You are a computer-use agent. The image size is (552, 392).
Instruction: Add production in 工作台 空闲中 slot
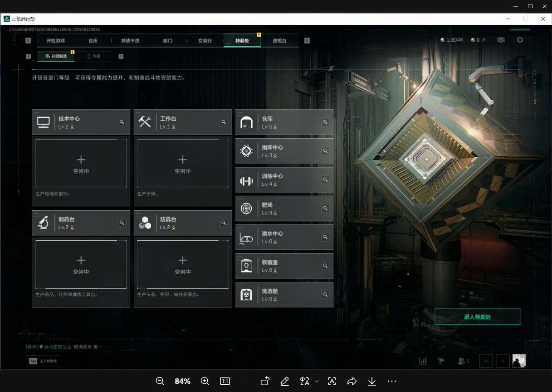(183, 164)
